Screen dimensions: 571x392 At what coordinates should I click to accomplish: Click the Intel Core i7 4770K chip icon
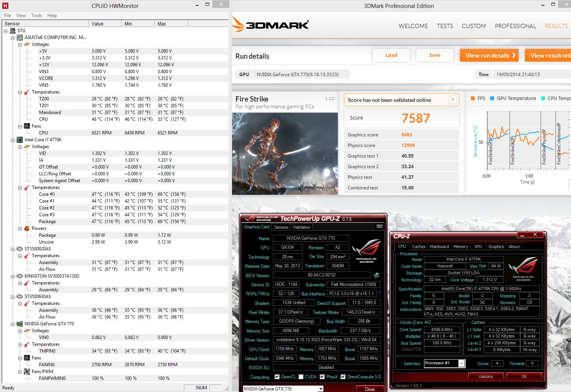(x=19, y=140)
